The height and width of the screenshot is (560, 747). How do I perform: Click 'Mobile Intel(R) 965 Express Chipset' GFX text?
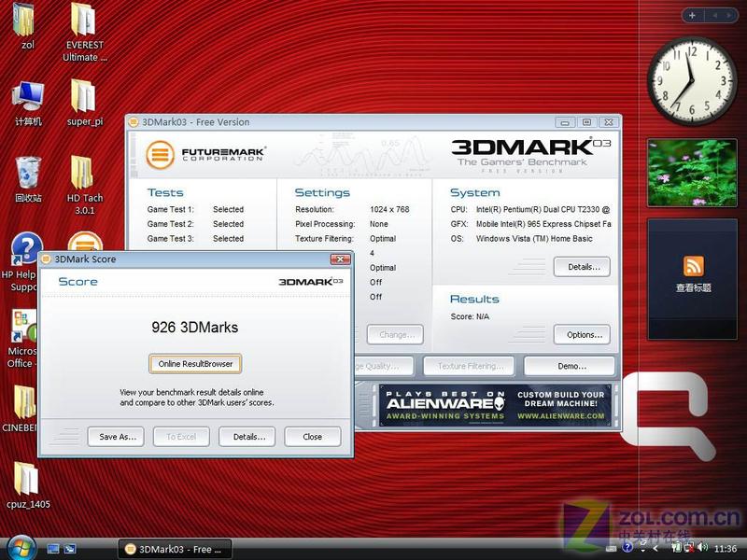[x=543, y=224]
